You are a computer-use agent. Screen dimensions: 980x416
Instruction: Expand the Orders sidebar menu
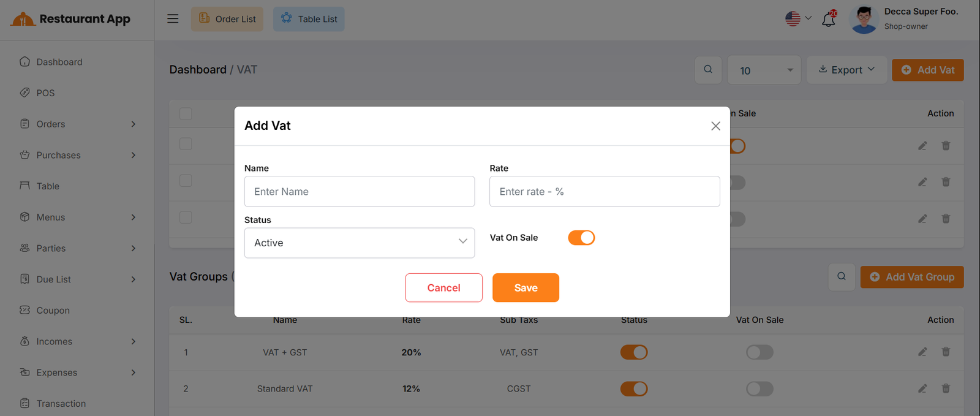tap(77, 124)
